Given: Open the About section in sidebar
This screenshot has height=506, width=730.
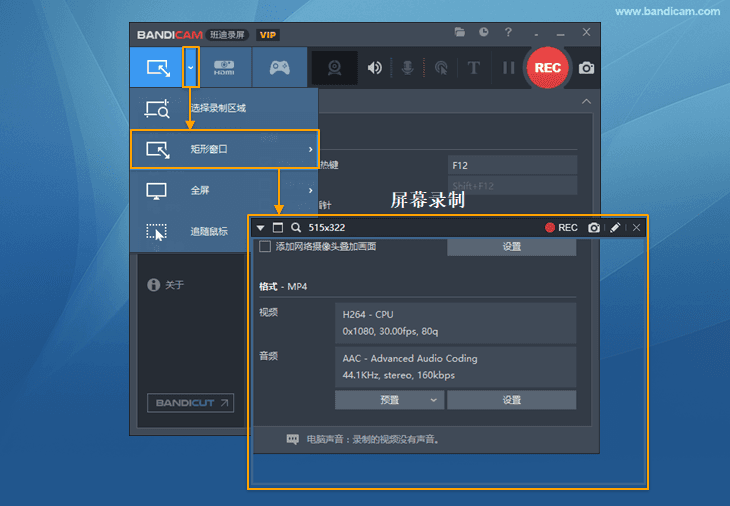Looking at the screenshot, I should [166, 285].
